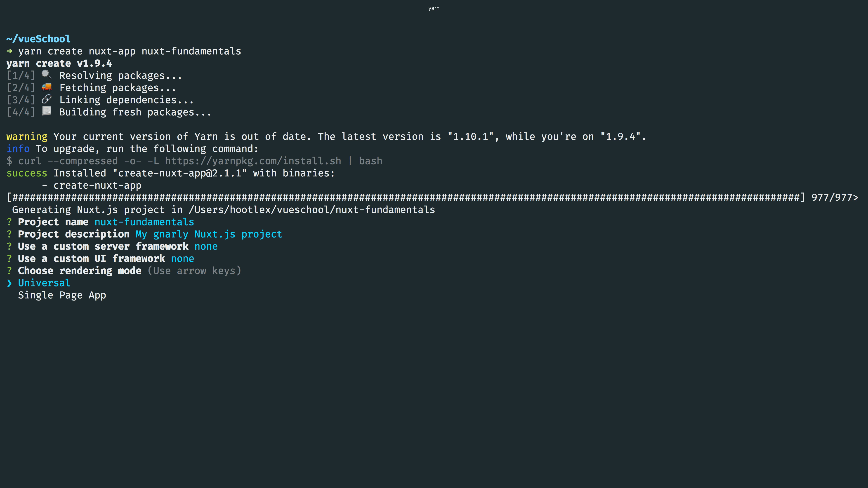The height and width of the screenshot is (488, 868).
Task: Click the page emoji by Building fresh packages
Action: (x=47, y=111)
